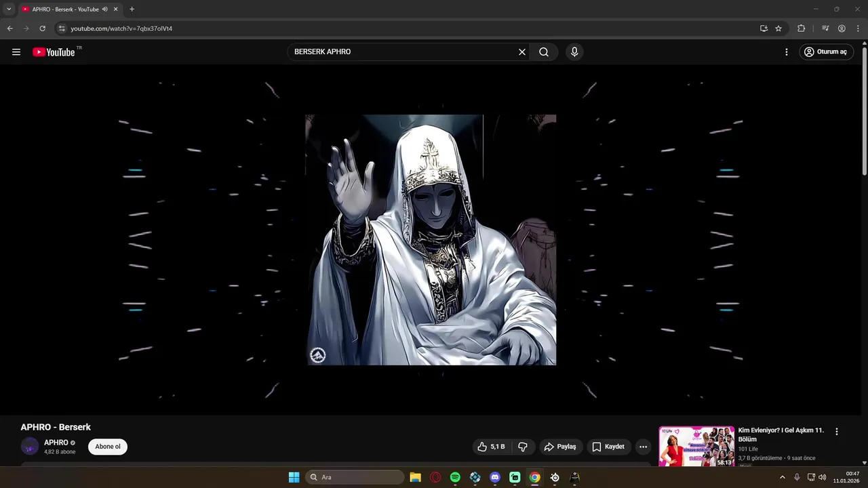
Task: Bookmark this page with the star
Action: pyautogui.click(x=778, y=28)
